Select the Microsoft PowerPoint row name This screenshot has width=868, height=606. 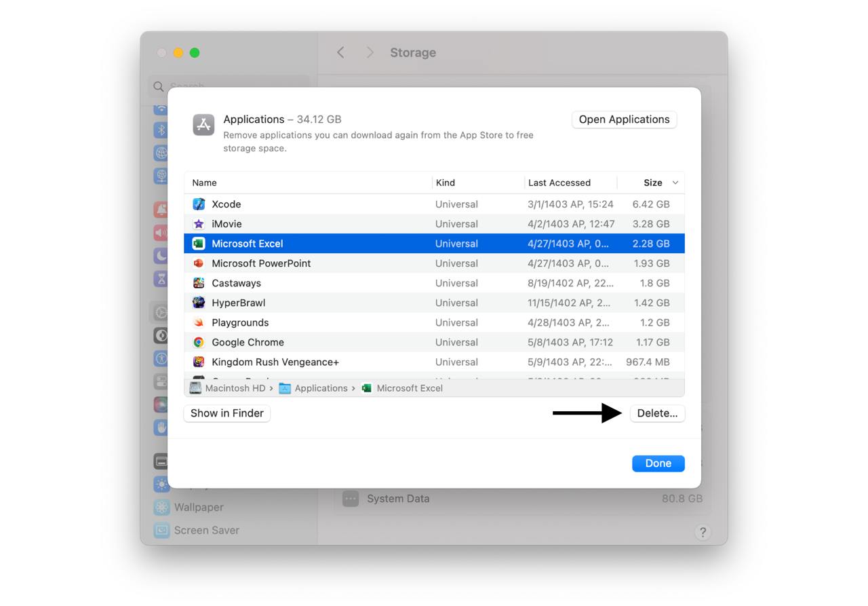pos(261,263)
